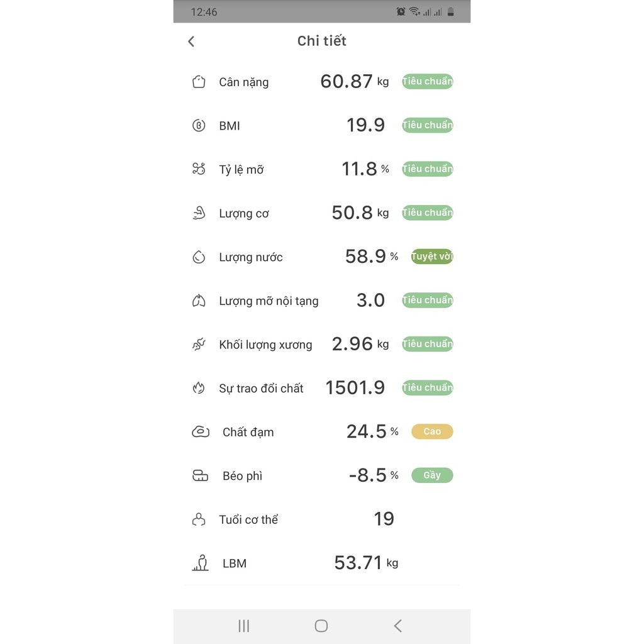
Task: Click the Khối lượng xương bone icon
Action: pyautogui.click(x=199, y=345)
